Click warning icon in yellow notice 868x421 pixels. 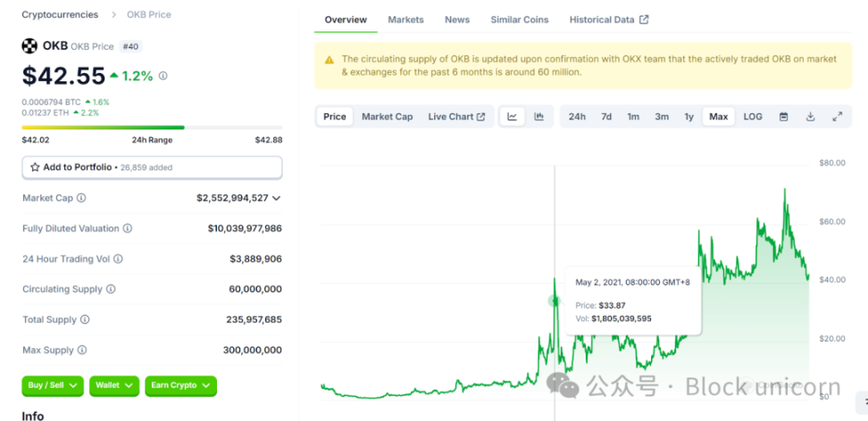[x=330, y=60]
